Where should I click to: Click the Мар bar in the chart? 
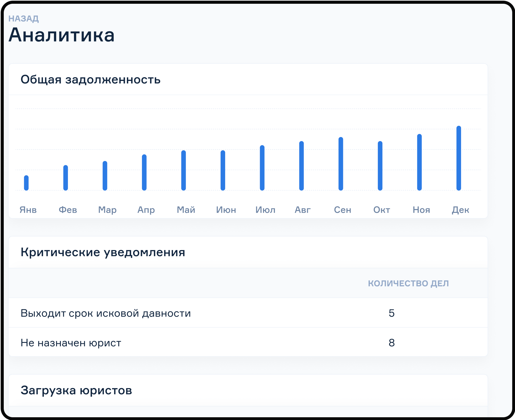[x=105, y=176]
